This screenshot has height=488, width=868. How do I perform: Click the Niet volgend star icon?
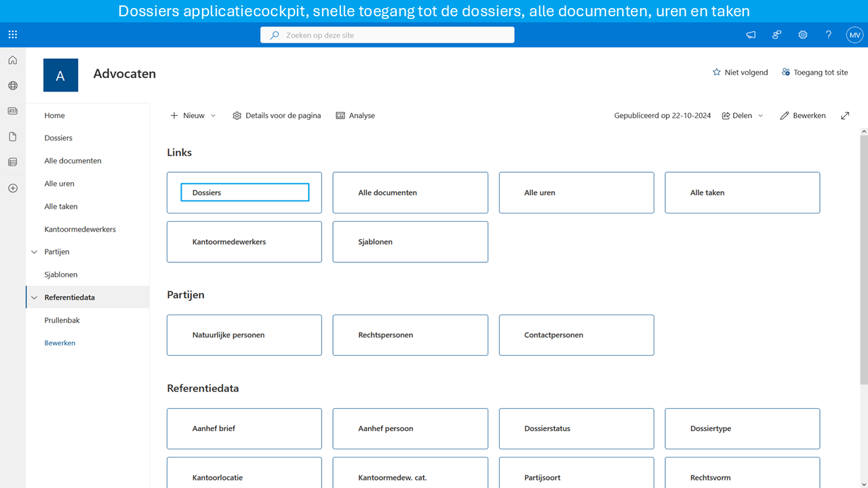[717, 73]
